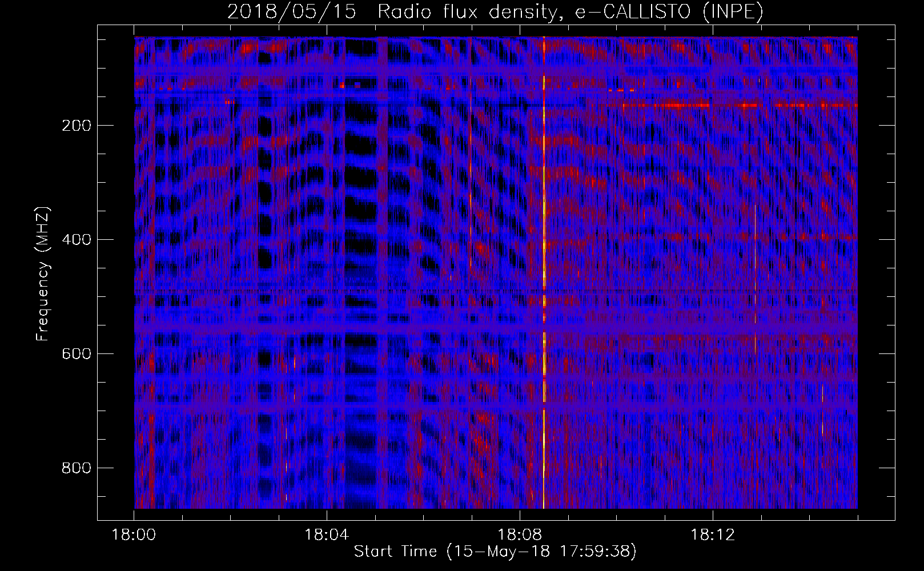Image resolution: width=924 pixels, height=571 pixels.
Task: Click the 18:00 time tick label
Action: pyautogui.click(x=134, y=535)
